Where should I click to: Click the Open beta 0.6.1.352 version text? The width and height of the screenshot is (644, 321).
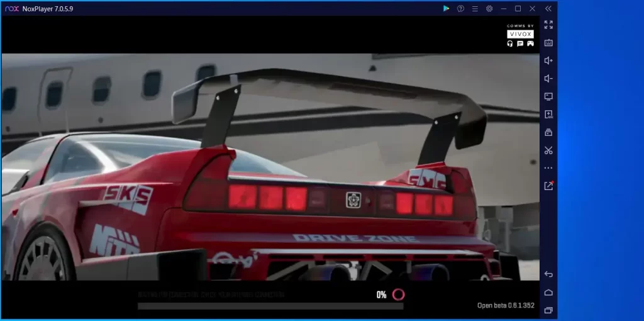click(506, 305)
